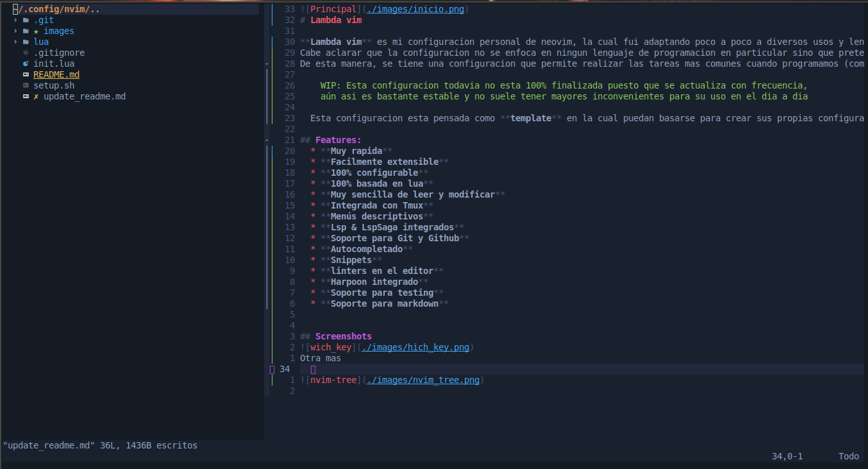Open init.lua in the file tree
This screenshot has height=469, width=868.
[x=54, y=64]
